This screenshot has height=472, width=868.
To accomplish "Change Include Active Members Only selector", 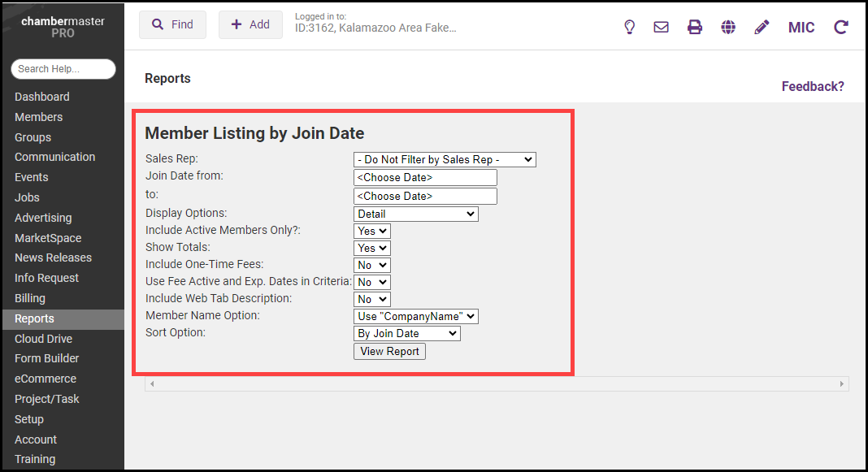I will [x=372, y=231].
